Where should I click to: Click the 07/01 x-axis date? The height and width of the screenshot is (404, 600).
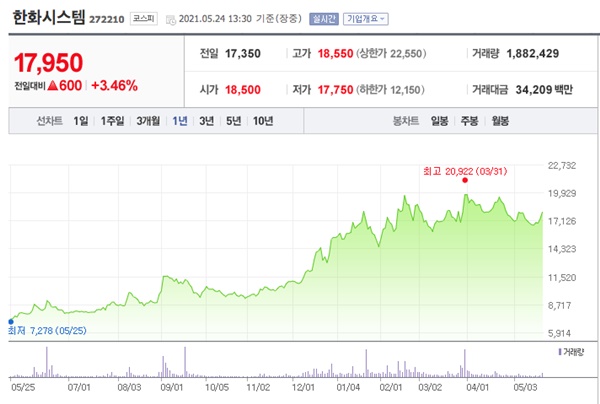click(79, 388)
